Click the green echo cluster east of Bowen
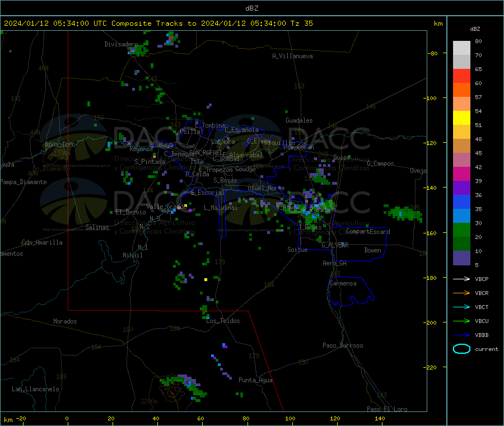 [403, 213]
